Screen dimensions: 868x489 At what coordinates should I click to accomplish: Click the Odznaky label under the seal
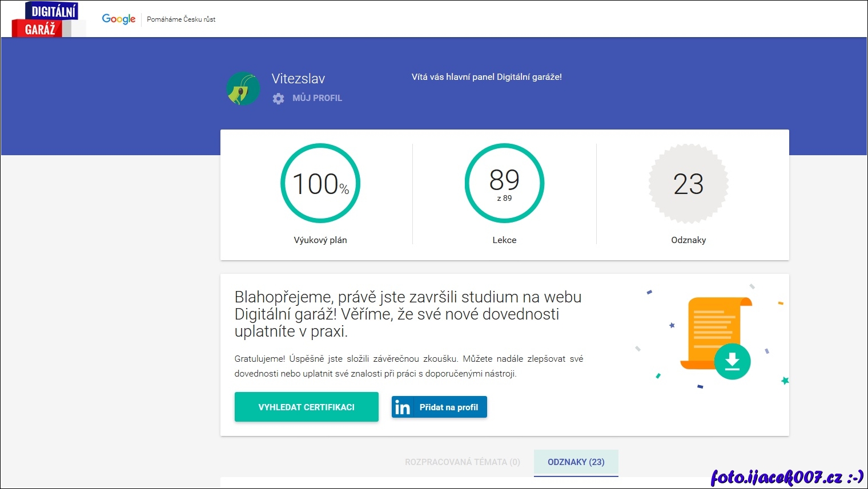click(x=688, y=240)
